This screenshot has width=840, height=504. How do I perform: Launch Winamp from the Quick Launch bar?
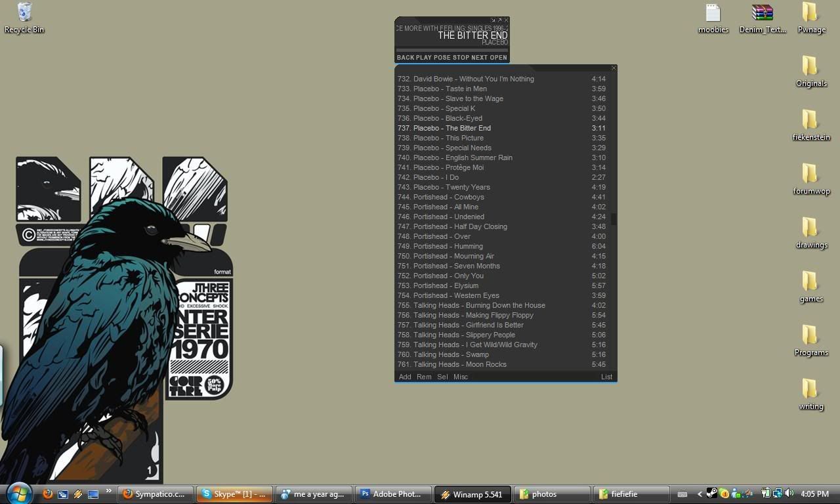78,494
